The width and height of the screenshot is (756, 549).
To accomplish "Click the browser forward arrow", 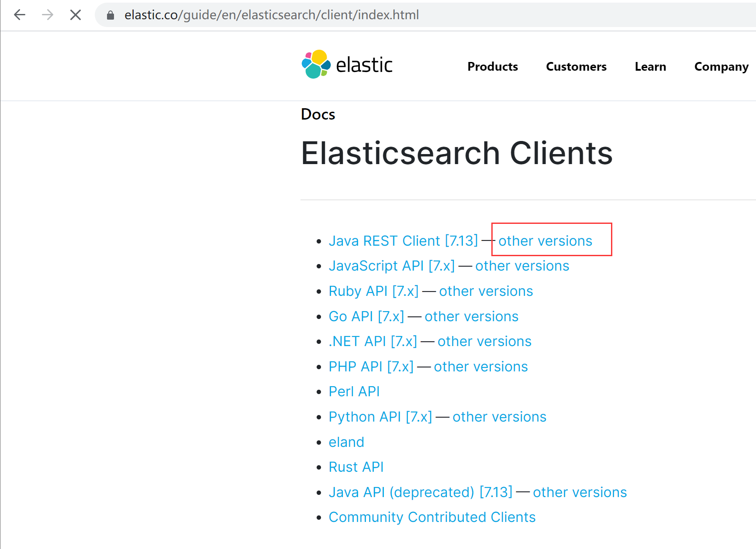I will (48, 15).
